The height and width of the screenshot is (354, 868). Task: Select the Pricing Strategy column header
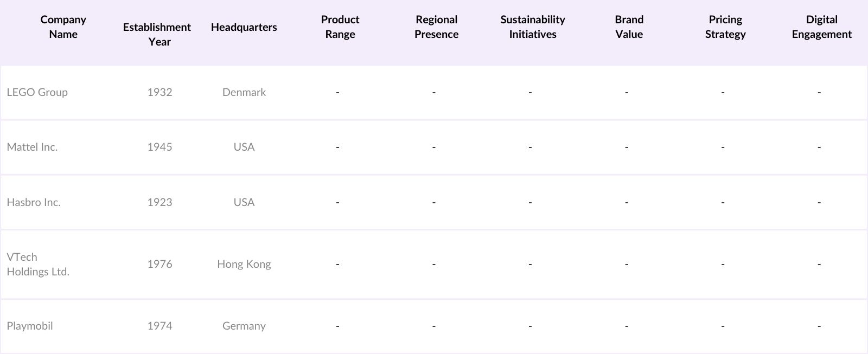pyautogui.click(x=725, y=27)
